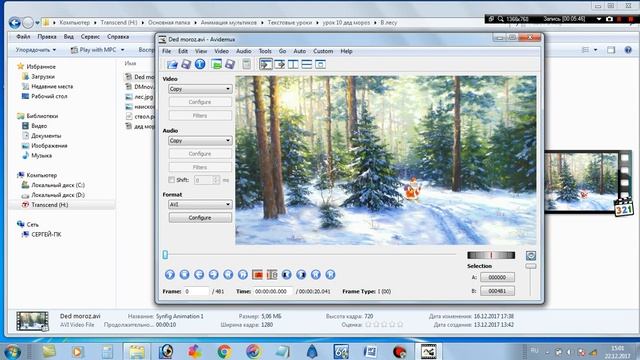
Task: Switch to top-bottom view icon
Action: [x=307, y=64]
